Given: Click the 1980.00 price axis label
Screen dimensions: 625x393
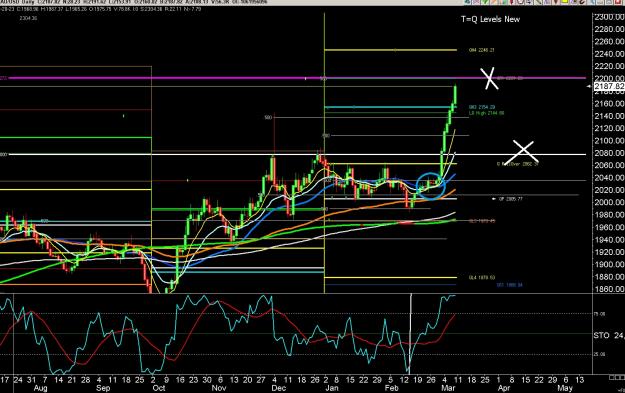Looking at the screenshot, I should tap(609, 215).
